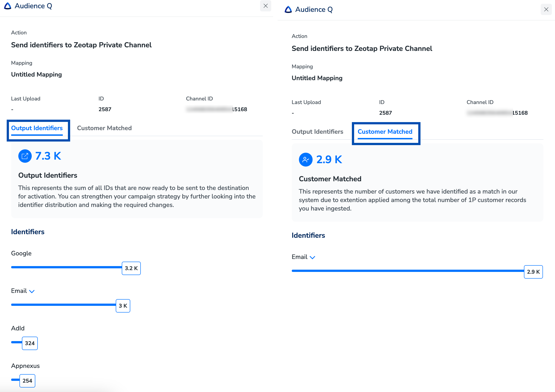Expand Email chevron in left Identifiers list
Image resolution: width=555 pixels, height=392 pixels.
point(32,291)
